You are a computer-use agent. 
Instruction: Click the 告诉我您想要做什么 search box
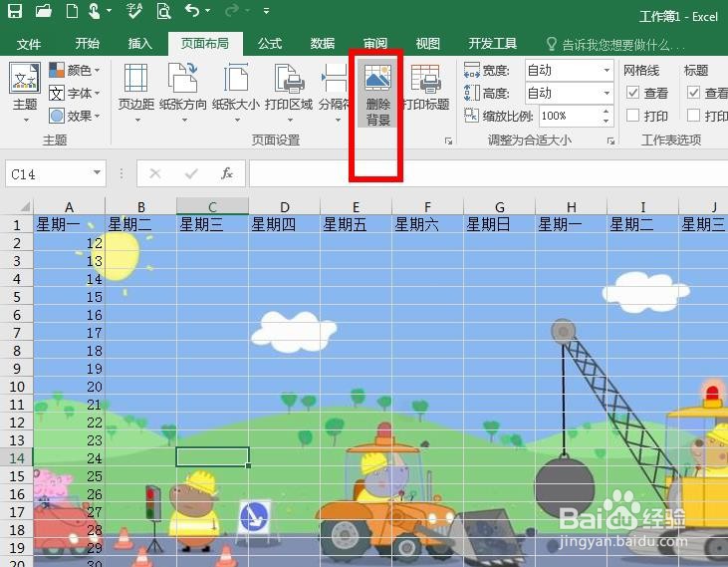[615, 45]
